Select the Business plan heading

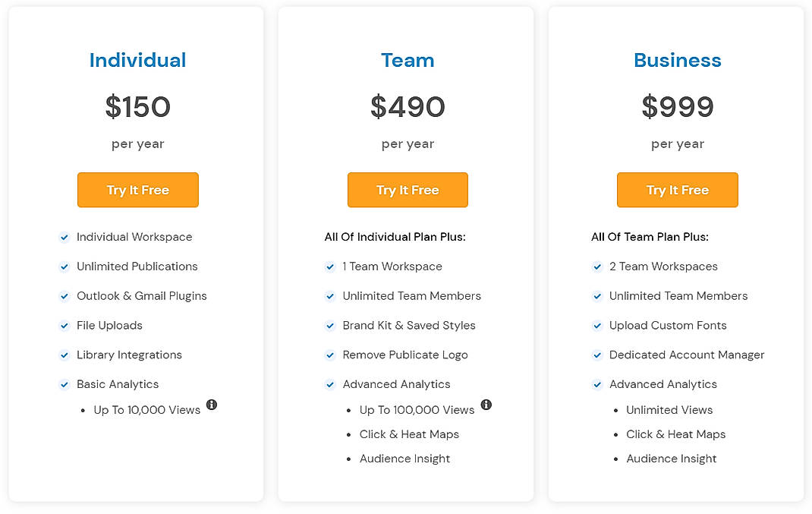(678, 60)
